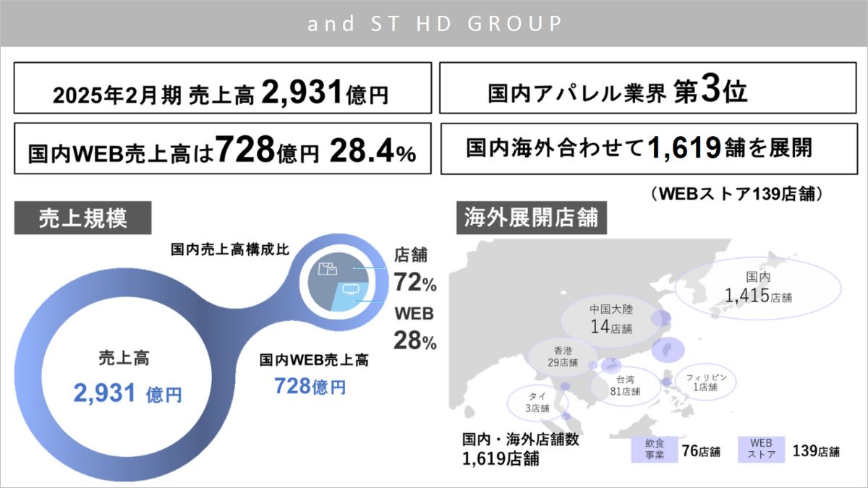Select the 中国大陸 14店舗 bubble
Viewport: 868px width, 488px height.
click(610, 319)
